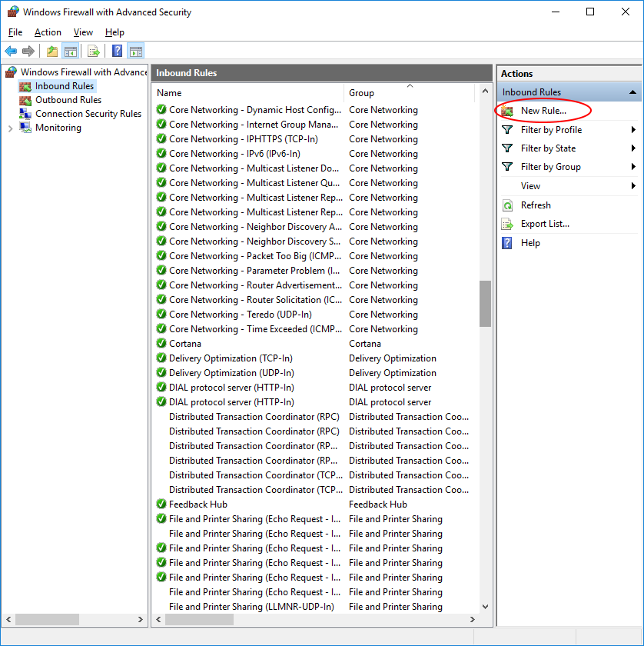Click the Help icon in Actions pane

pos(507,243)
